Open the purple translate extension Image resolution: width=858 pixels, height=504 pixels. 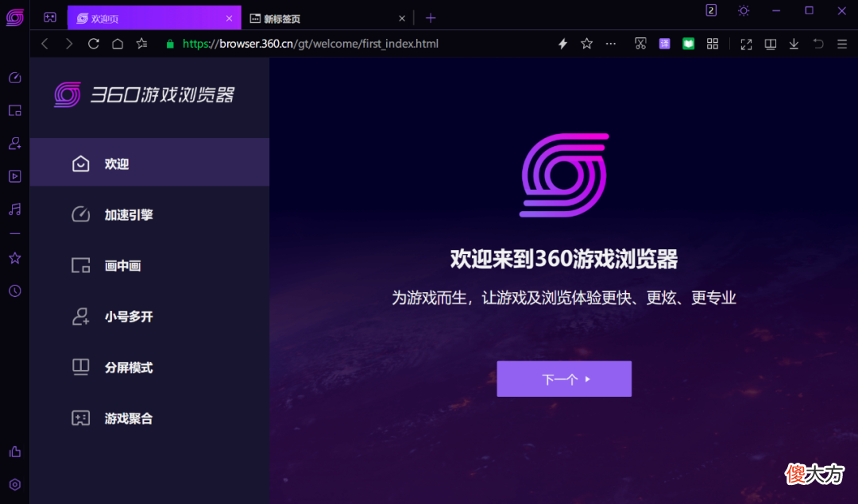pos(664,44)
